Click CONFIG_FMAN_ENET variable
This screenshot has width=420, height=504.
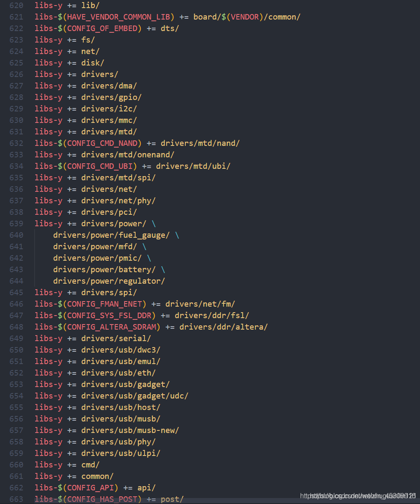[x=105, y=304]
